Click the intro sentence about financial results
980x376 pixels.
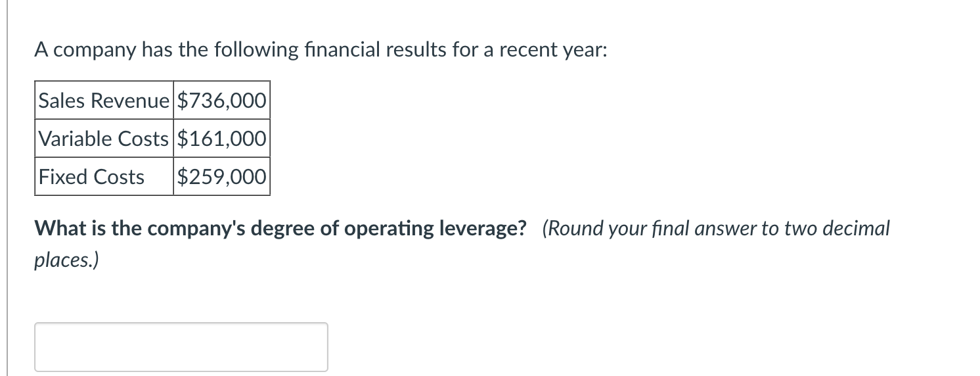coord(321,51)
